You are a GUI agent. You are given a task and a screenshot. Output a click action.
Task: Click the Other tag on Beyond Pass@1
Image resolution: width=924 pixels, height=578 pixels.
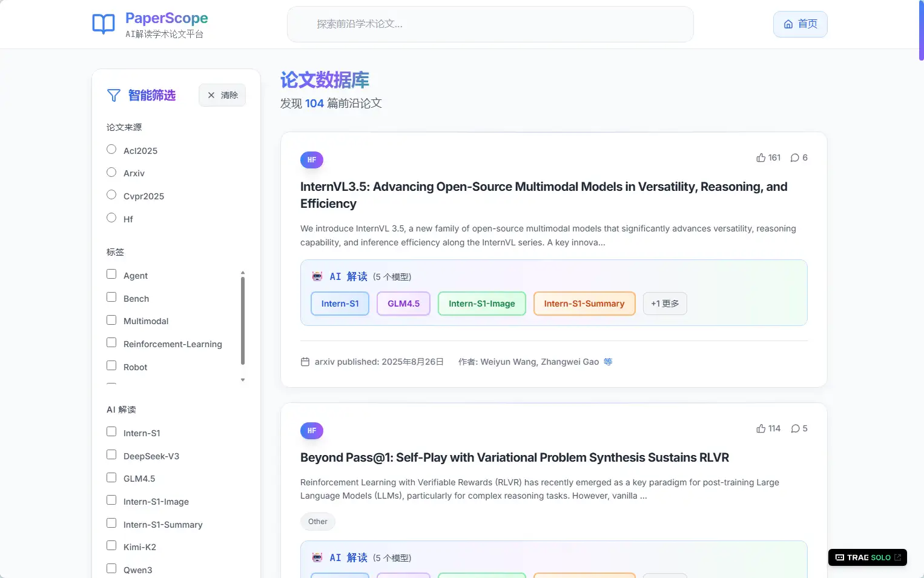tap(318, 522)
